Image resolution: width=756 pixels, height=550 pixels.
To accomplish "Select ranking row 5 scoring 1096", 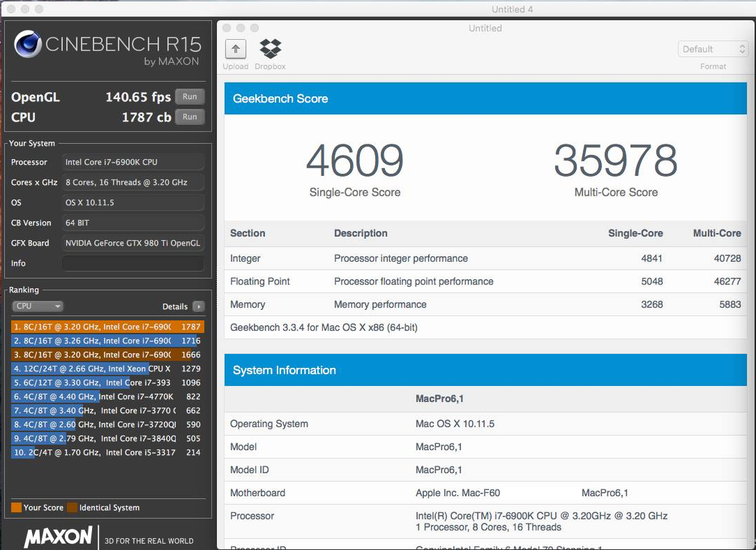I will pos(107,382).
